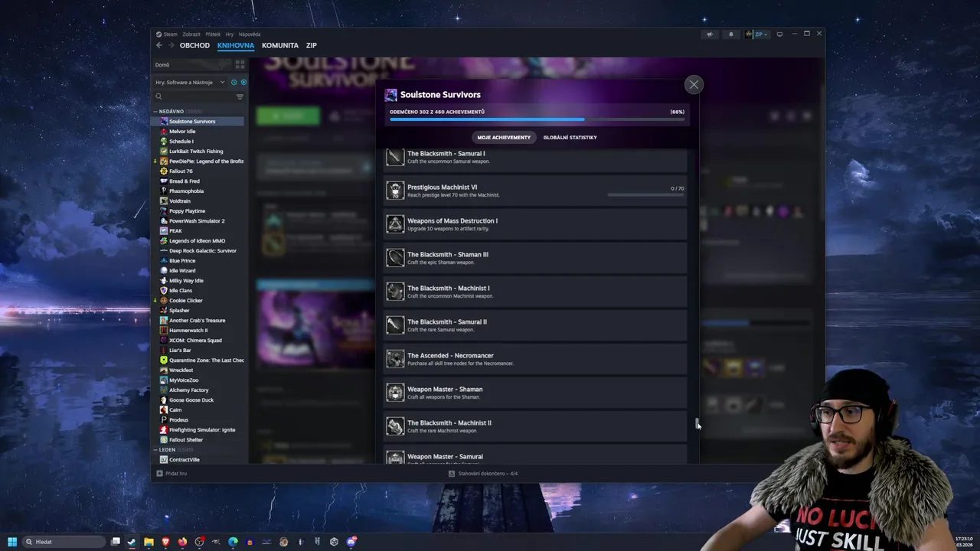980x551 pixels.
Task: Click the Quarantine Zone game icon
Action: click(163, 360)
